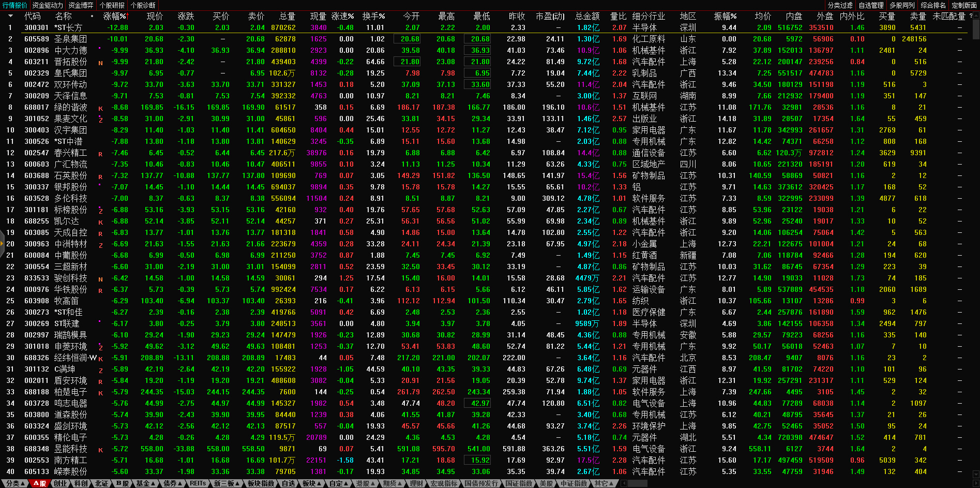This screenshot has height=488, width=980.
Task: Click the K marker beside 绿的谐波
Action: pyautogui.click(x=100, y=108)
